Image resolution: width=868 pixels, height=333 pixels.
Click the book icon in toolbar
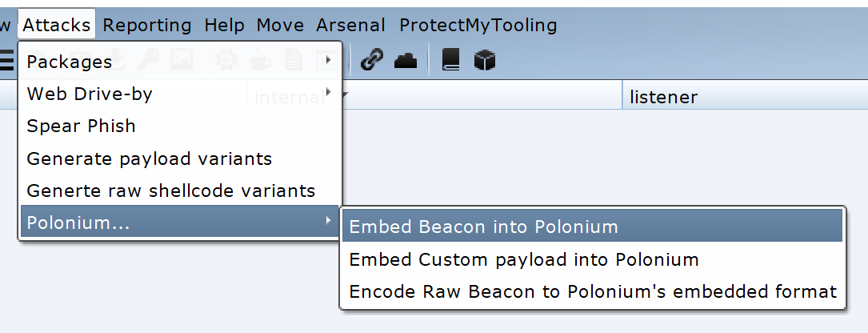[x=451, y=61]
